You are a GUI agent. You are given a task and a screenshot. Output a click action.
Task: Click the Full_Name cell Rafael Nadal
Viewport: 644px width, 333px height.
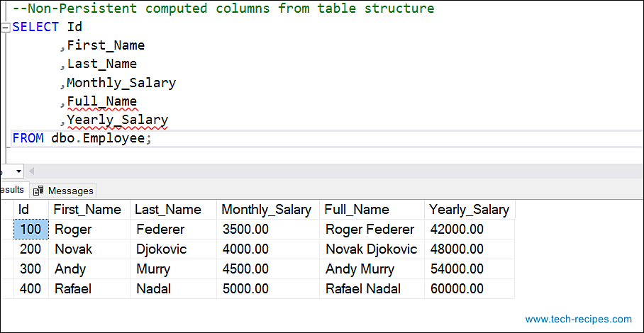pyautogui.click(x=372, y=288)
